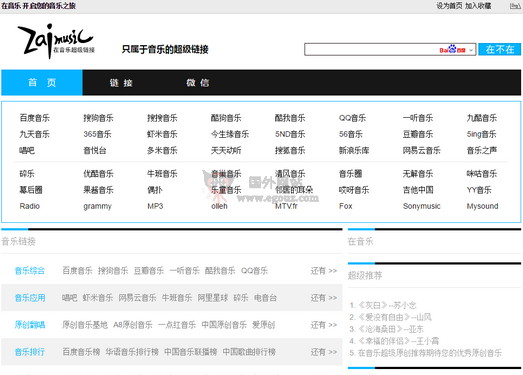The image size is (523, 375).
Task: Select the 音乐排行 category
Action: click(x=30, y=352)
